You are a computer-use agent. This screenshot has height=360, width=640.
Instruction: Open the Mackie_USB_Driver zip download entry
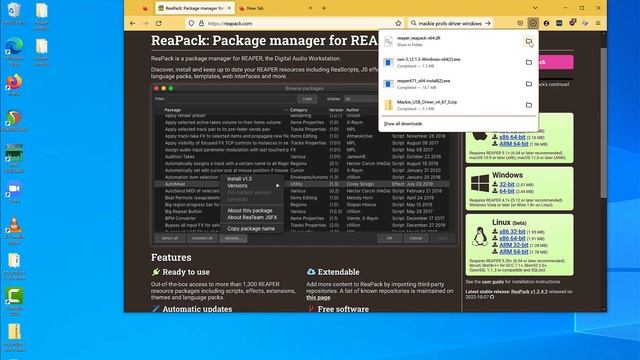(x=451, y=105)
